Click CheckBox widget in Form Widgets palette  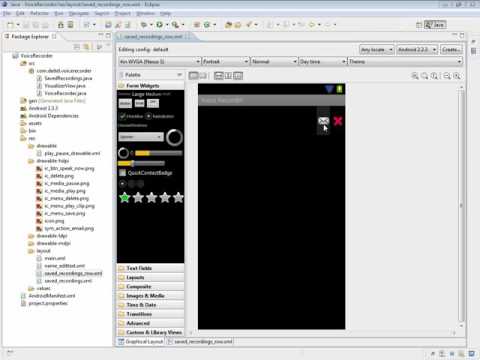(131, 116)
